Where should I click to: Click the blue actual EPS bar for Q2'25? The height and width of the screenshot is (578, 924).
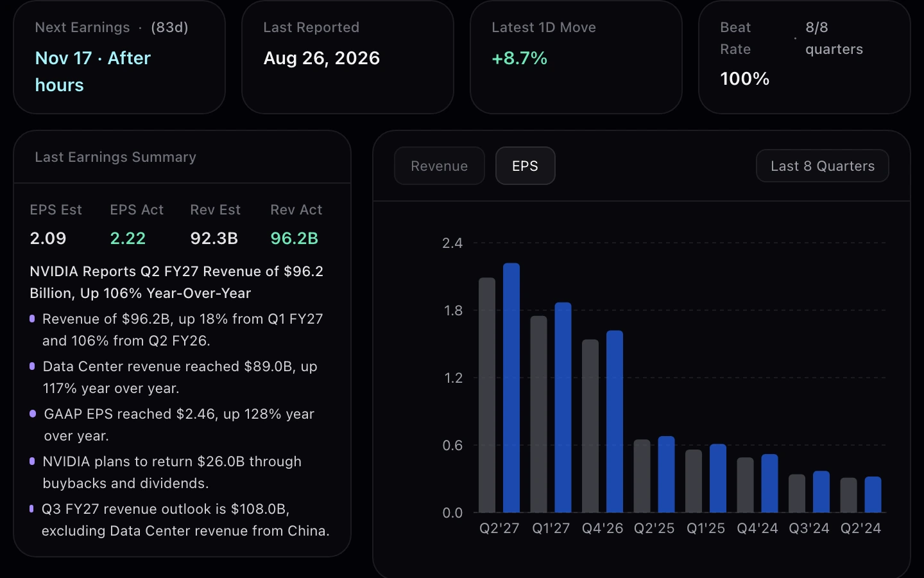pyautogui.click(x=667, y=474)
